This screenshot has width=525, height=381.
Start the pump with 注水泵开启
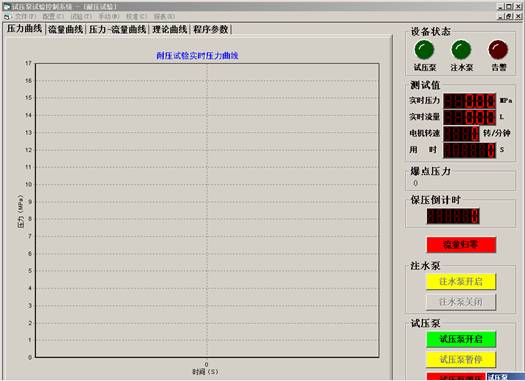[x=461, y=282]
